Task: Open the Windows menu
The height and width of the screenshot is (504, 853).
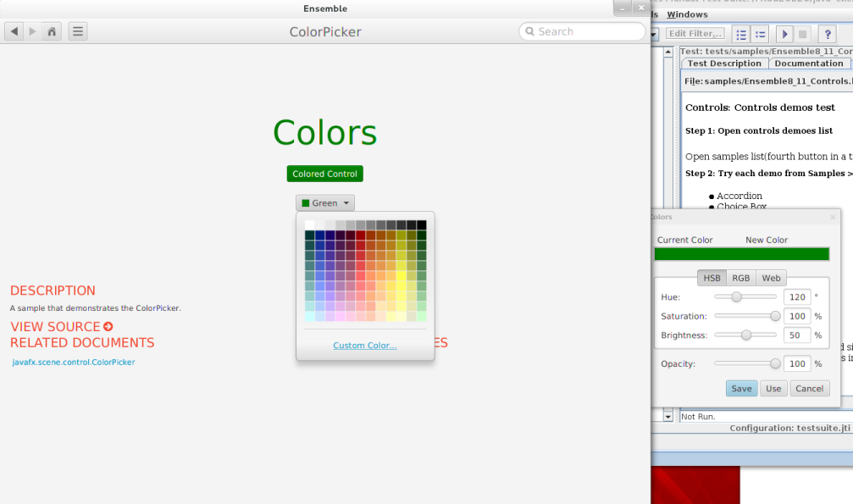Action: point(687,14)
